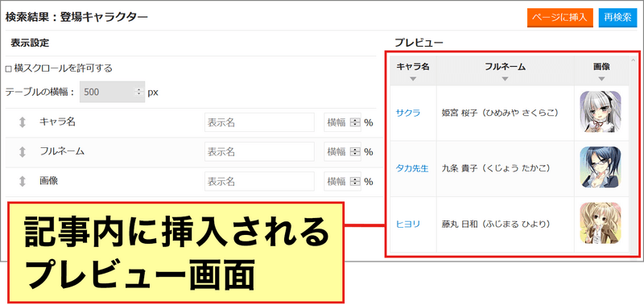
Task: Open the ヒヨリ character link
Action: coord(408,225)
